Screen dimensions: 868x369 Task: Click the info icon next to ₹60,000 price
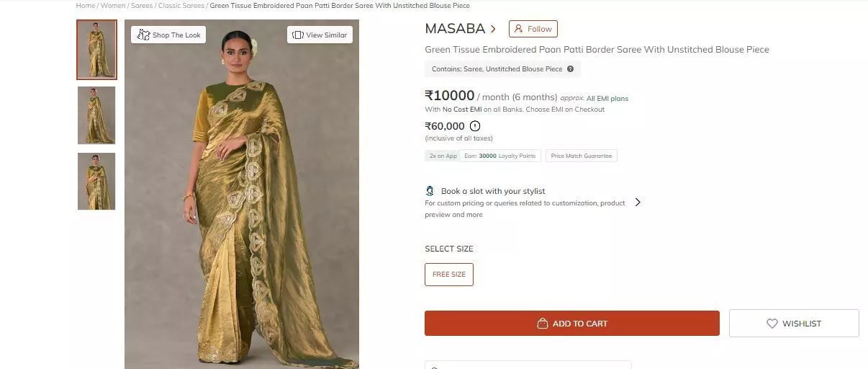(475, 126)
